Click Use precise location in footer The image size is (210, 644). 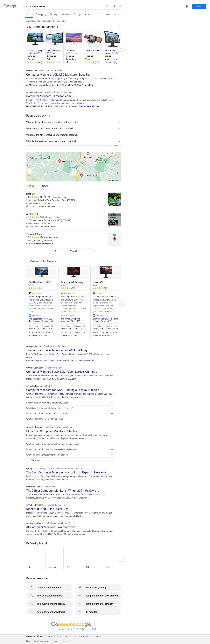[x=80, y=636]
